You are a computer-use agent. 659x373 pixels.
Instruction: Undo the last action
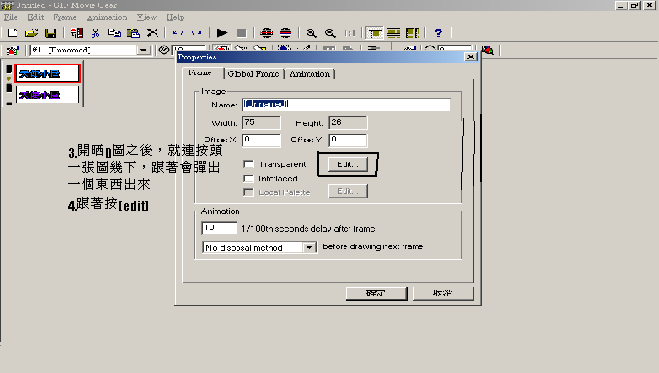pyautogui.click(x=178, y=33)
